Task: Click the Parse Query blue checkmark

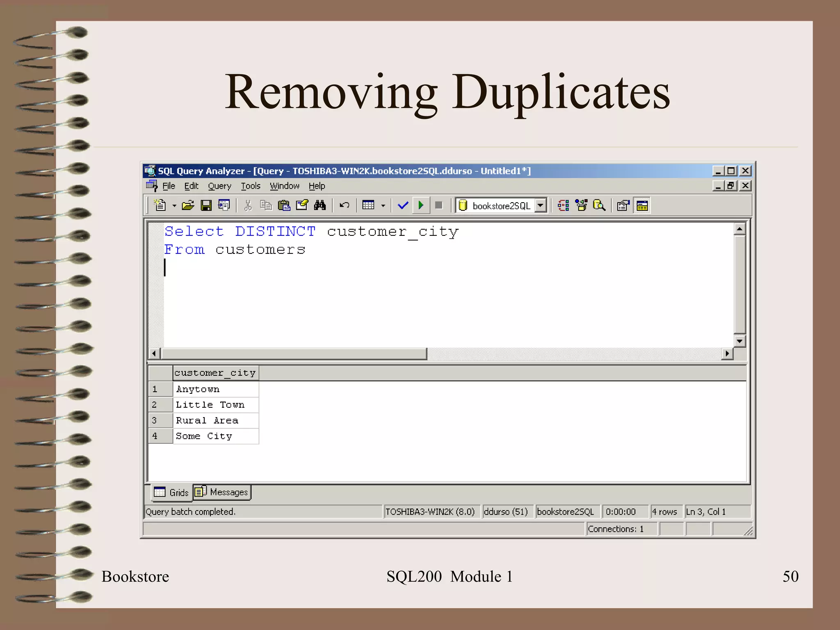Action: 403,205
